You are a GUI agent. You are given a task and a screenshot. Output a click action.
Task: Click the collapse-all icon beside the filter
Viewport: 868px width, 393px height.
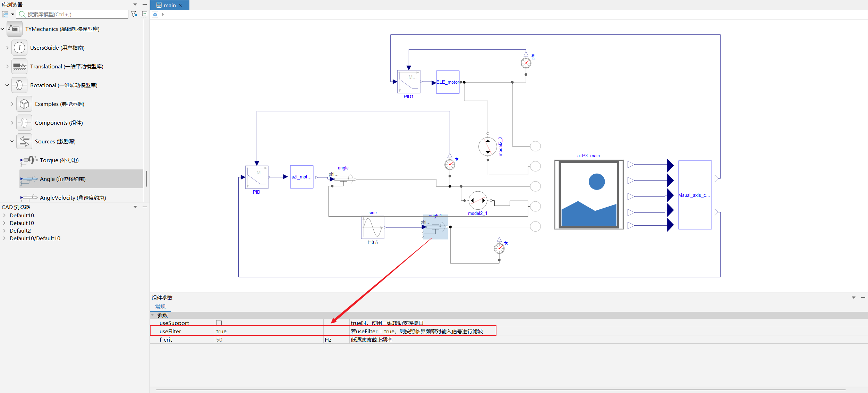144,14
